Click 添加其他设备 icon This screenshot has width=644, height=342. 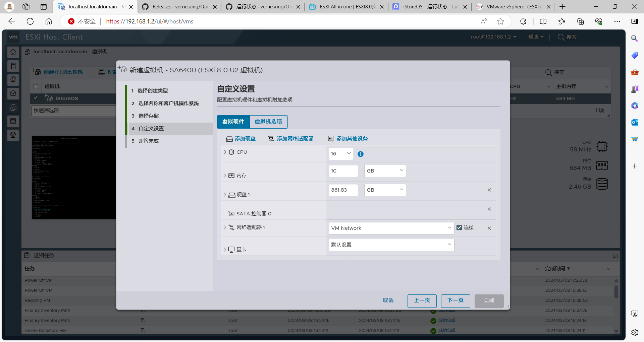[x=331, y=138]
